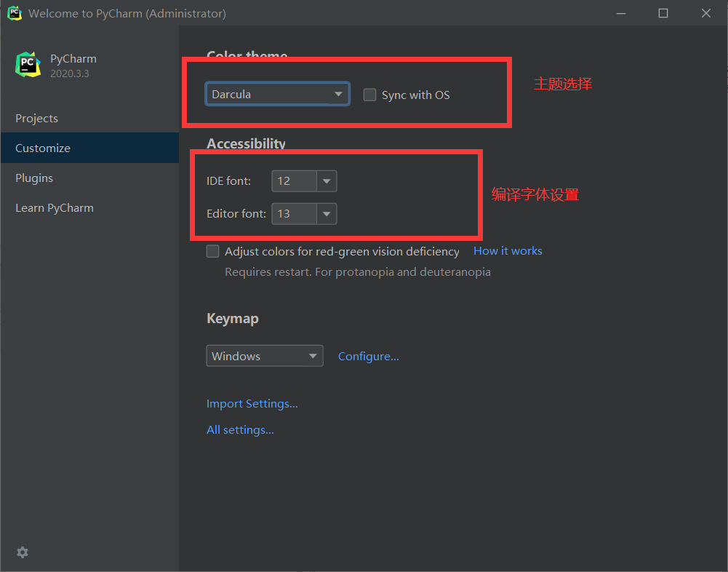Expand the IDE font size dropdown arrow
Image resolution: width=728 pixels, height=572 pixels.
[327, 181]
